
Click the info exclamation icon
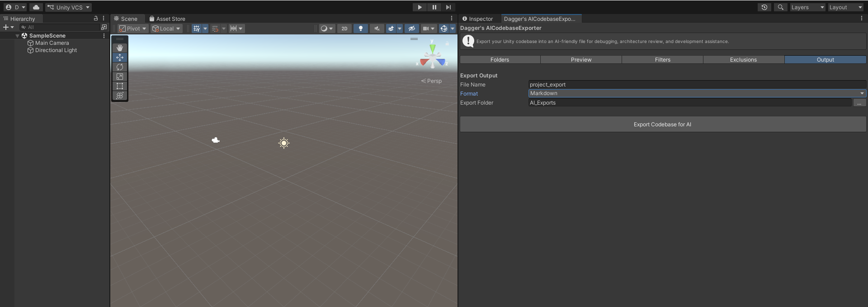pyautogui.click(x=468, y=41)
